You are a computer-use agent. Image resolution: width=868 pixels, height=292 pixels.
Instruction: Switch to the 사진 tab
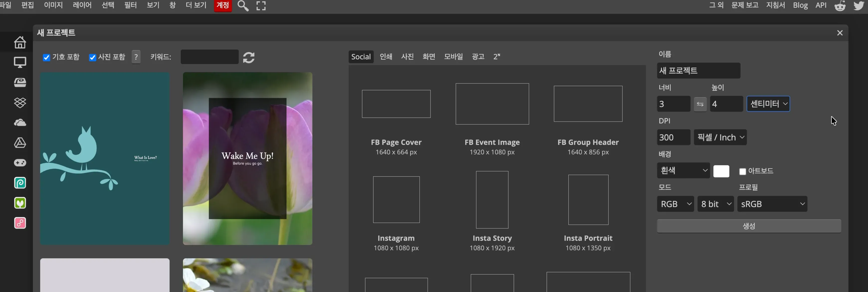[407, 57]
